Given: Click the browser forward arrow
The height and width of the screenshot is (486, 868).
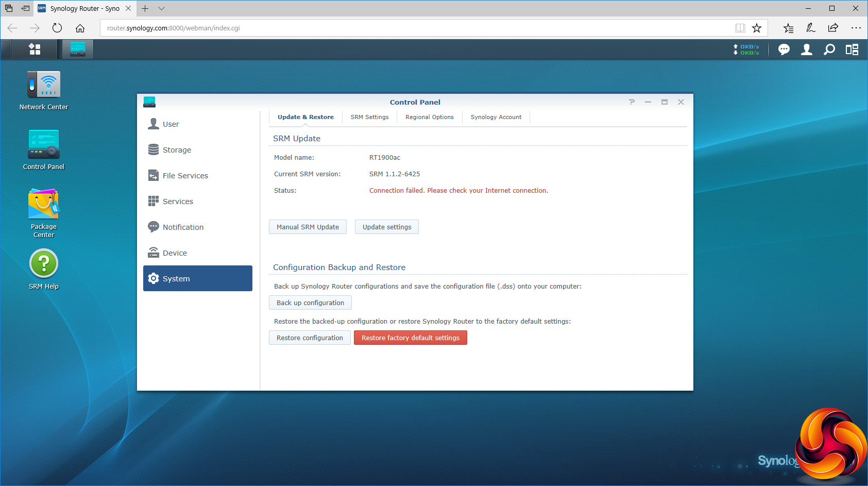Looking at the screenshot, I should pyautogui.click(x=35, y=28).
